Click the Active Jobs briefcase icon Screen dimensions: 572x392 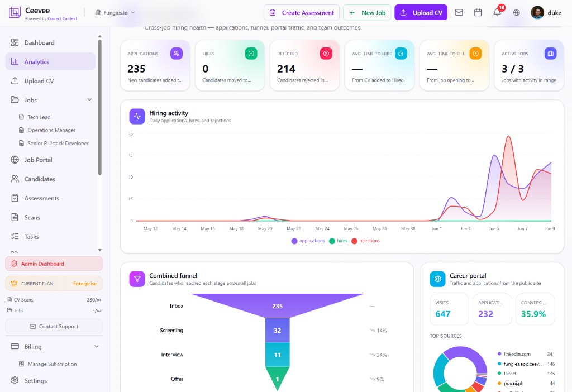click(x=550, y=54)
